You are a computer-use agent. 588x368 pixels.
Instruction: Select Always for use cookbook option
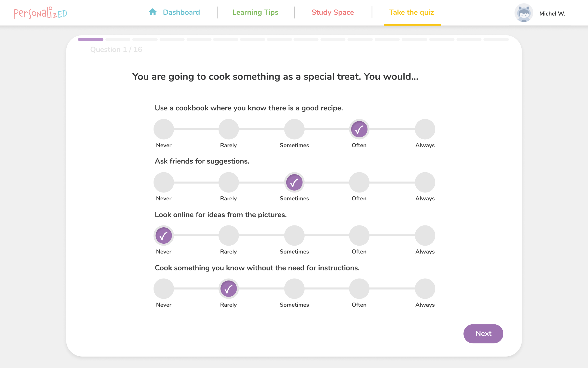[425, 129]
